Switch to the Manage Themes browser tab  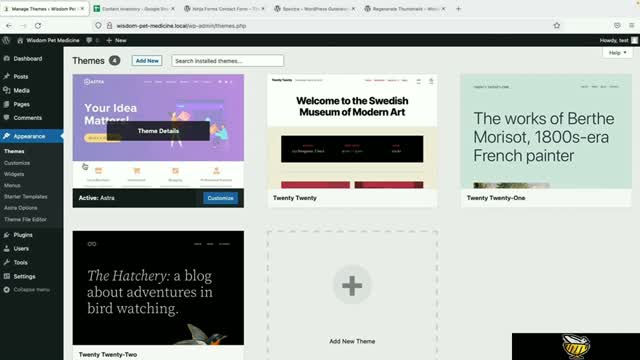(45, 9)
